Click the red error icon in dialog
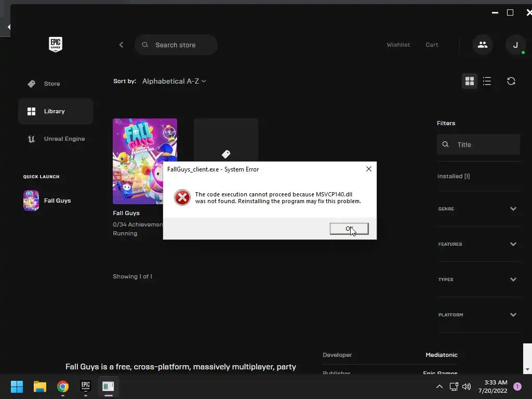Screen dimensions: 532x399 point(182,197)
